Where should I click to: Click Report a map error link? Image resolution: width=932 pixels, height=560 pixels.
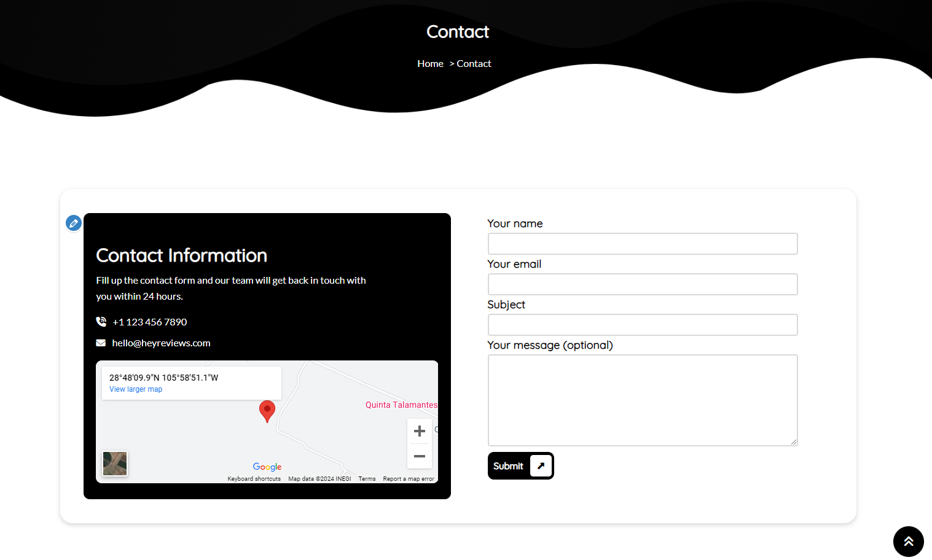(408, 479)
